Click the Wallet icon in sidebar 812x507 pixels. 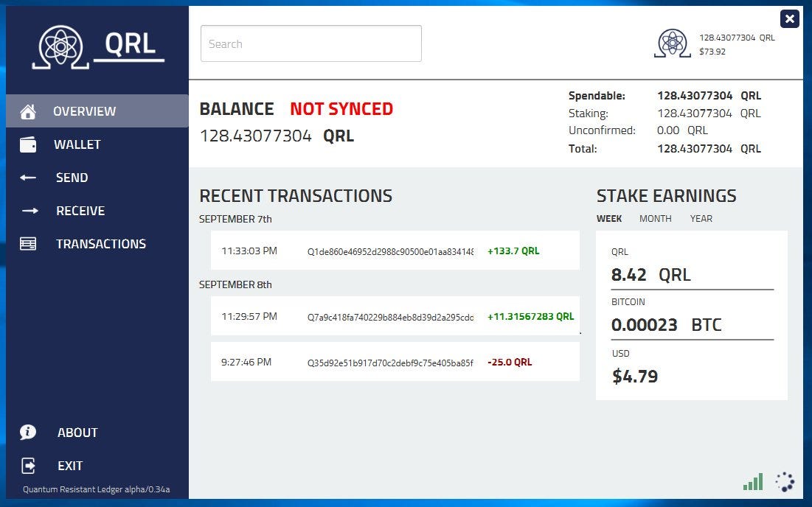tap(28, 144)
